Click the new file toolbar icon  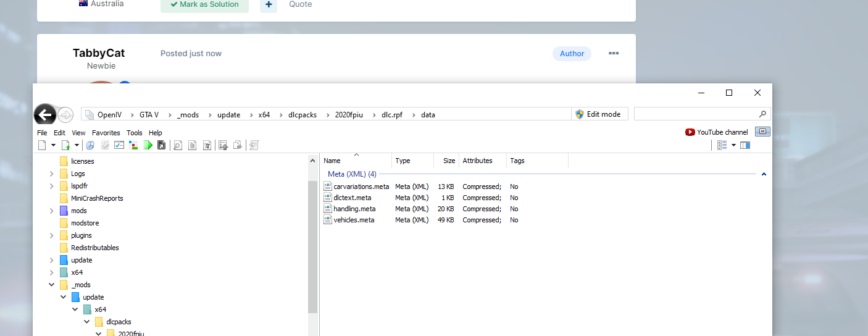point(42,145)
